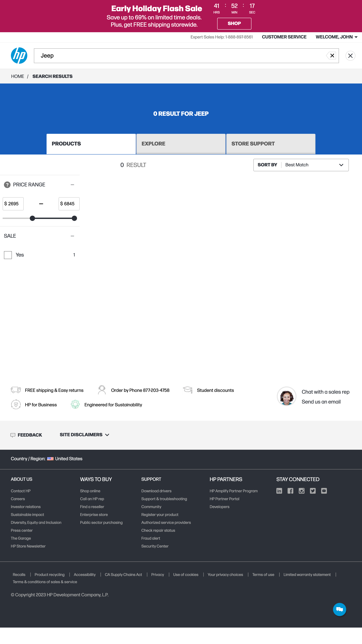Click the Instagram icon in the footer

pyautogui.click(x=301, y=491)
